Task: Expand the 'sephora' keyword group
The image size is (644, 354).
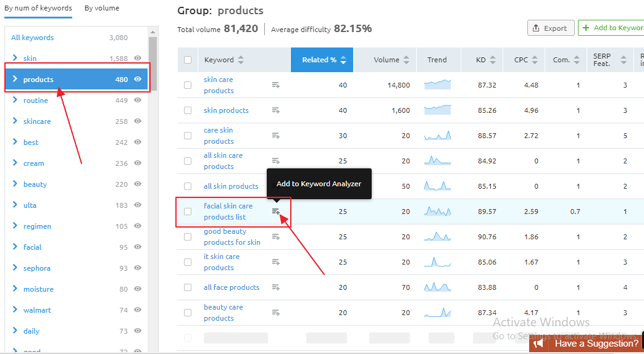Action: pos(15,268)
